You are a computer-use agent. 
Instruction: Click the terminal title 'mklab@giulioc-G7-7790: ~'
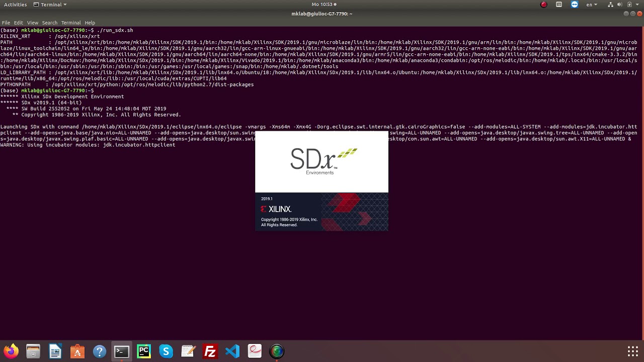(x=322, y=14)
